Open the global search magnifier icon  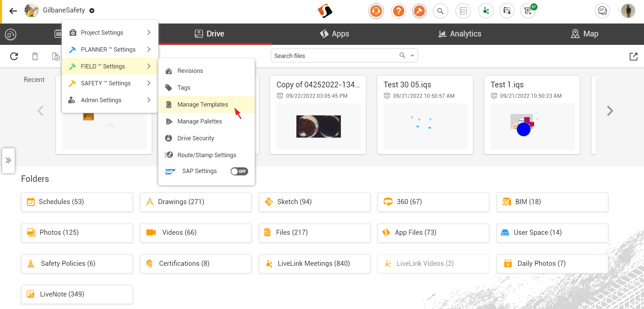(x=440, y=11)
